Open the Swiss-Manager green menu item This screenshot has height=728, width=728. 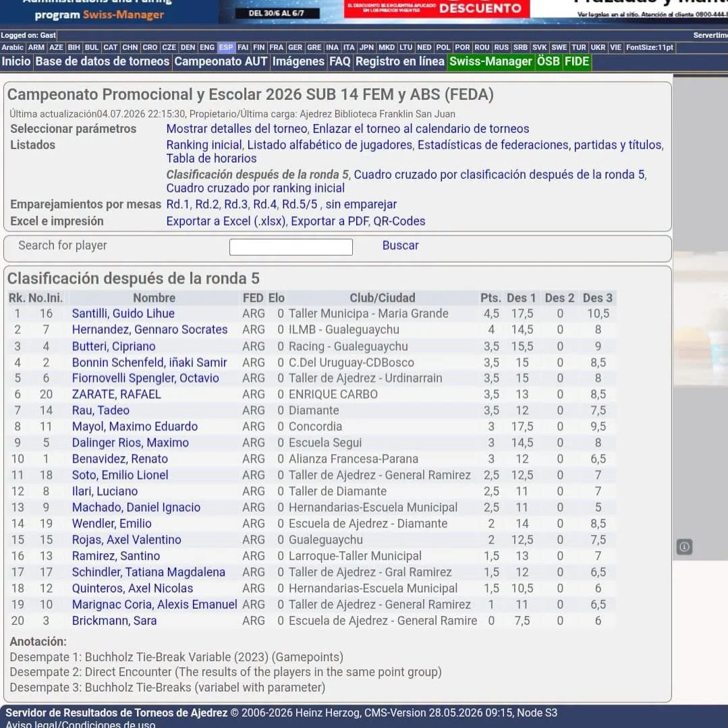click(x=491, y=62)
